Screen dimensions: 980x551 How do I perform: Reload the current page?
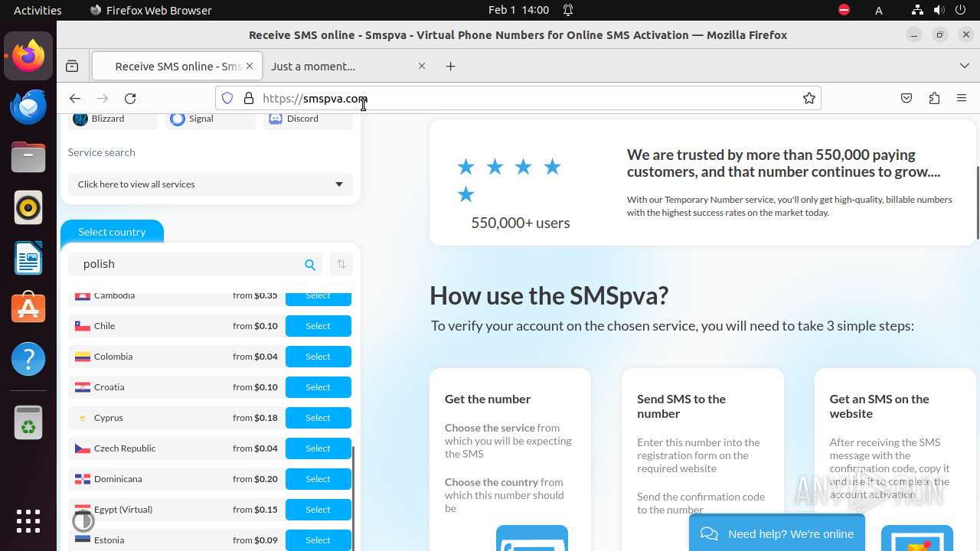(130, 98)
